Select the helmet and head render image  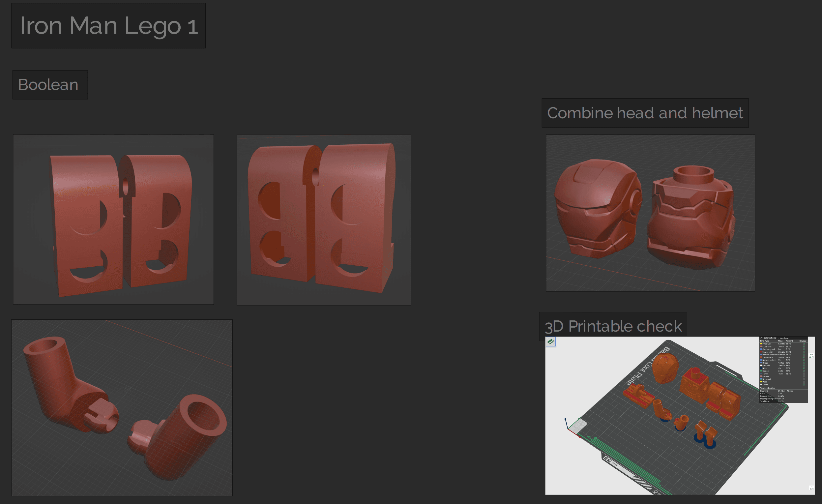(650, 213)
